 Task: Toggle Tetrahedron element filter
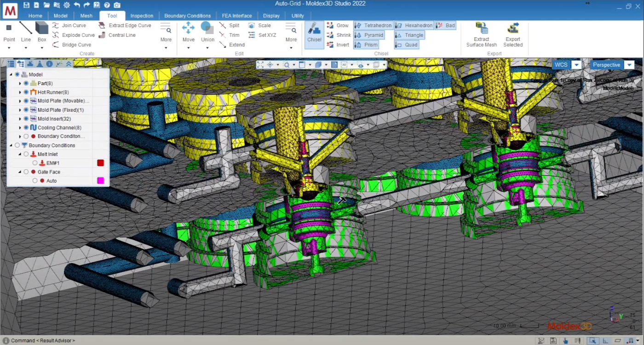(x=373, y=26)
